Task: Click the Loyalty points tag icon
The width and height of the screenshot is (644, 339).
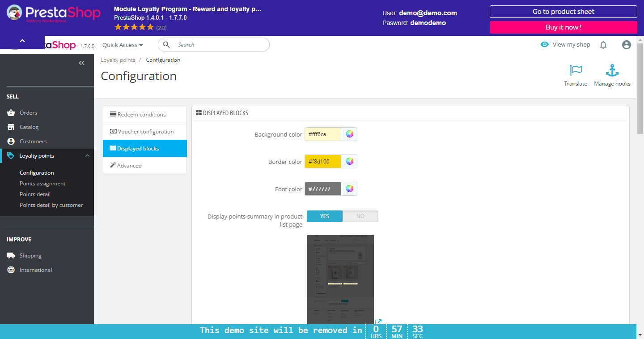Action: 11,156
